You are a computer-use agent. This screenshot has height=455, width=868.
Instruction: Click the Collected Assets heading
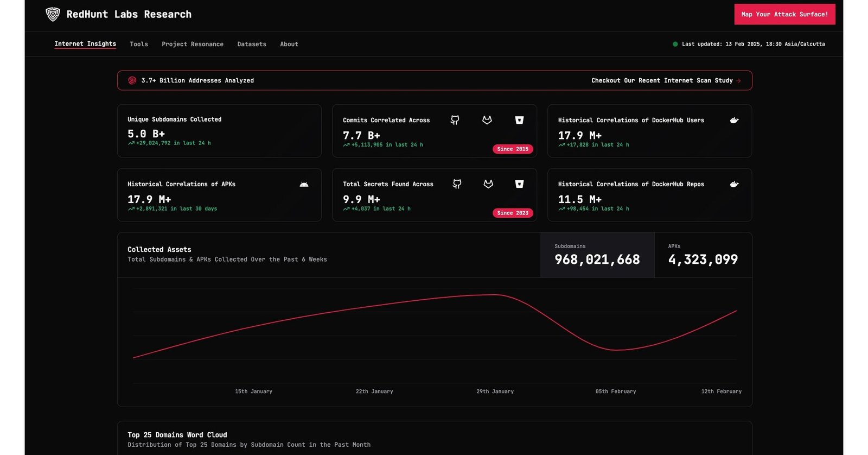[159, 250]
